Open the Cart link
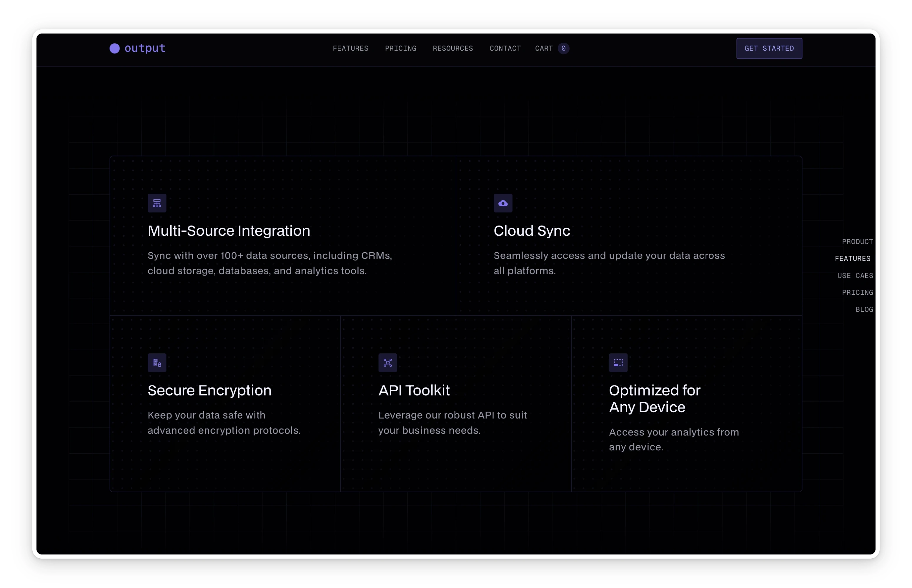The height and width of the screenshot is (588, 912). pyautogui.click(x=544, y=49)
